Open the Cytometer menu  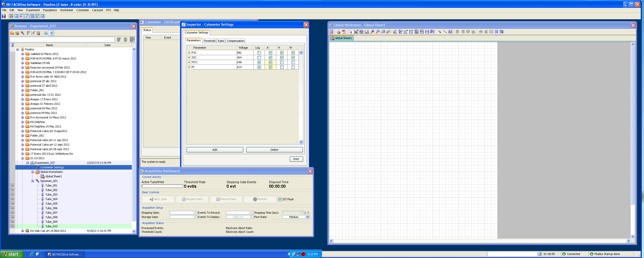click(x=83, y=10)
